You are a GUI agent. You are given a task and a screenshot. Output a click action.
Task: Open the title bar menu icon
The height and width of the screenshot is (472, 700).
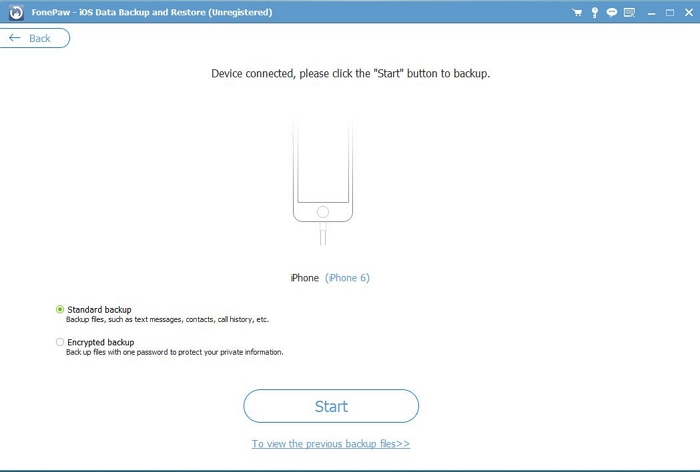(x=629, y=13)
